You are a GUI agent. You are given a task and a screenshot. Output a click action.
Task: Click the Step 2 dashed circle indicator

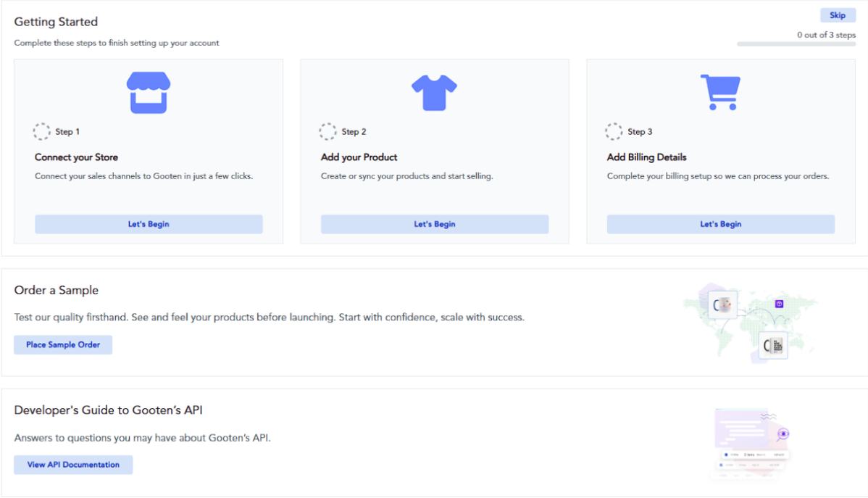point(328,132)
